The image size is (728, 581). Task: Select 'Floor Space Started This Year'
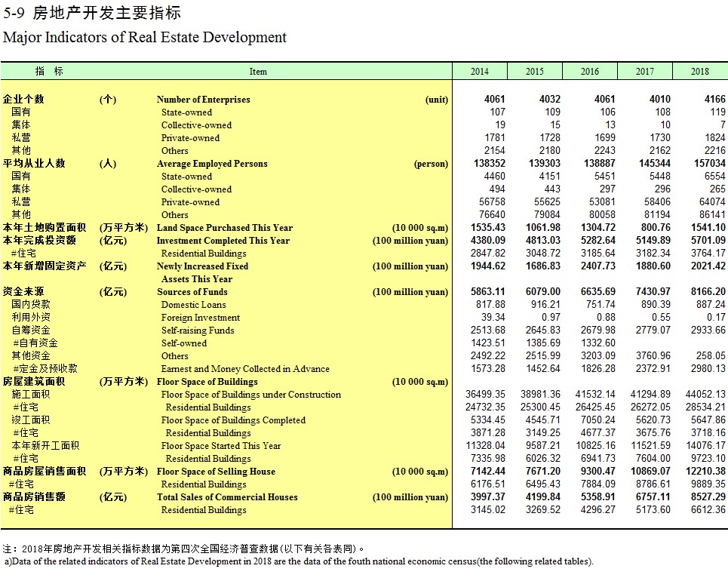pyautogui.click(x=221, y=446)
